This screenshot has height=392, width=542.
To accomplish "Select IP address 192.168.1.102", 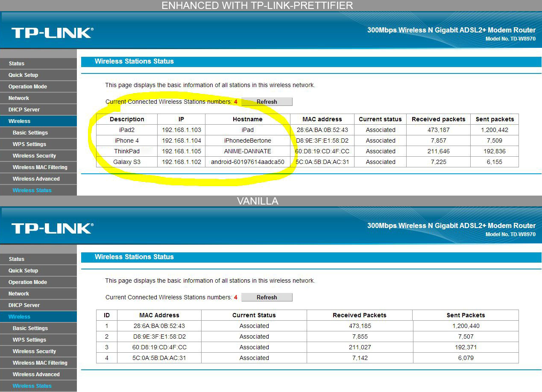I will pyautogui.click(x=182, y=162).
